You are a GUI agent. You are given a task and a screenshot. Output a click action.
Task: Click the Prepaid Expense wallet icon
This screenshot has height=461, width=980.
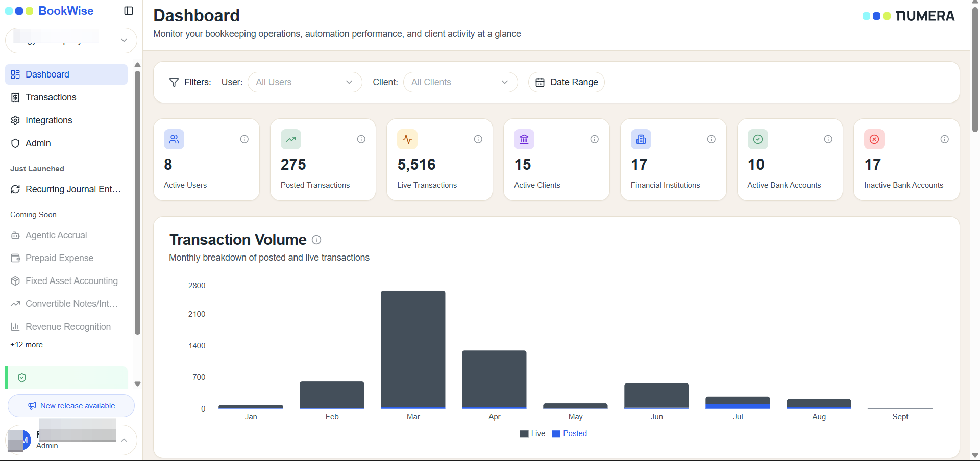tap(15, 258)
